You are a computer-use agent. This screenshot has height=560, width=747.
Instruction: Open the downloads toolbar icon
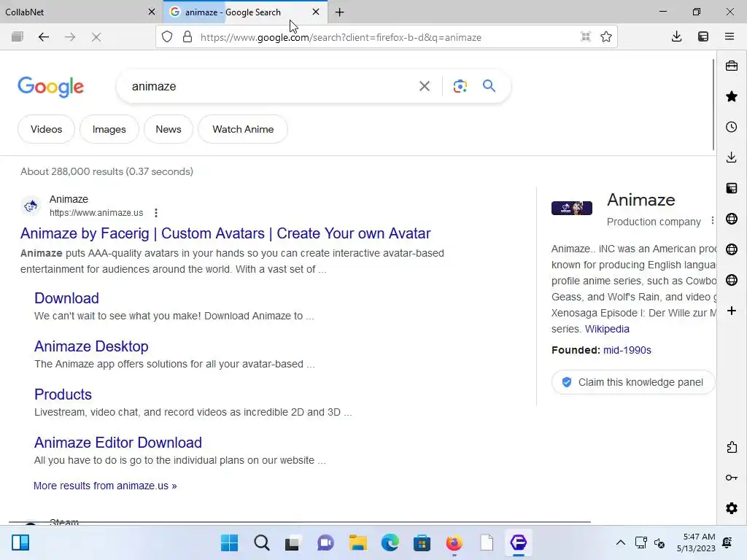coord(676,36)
